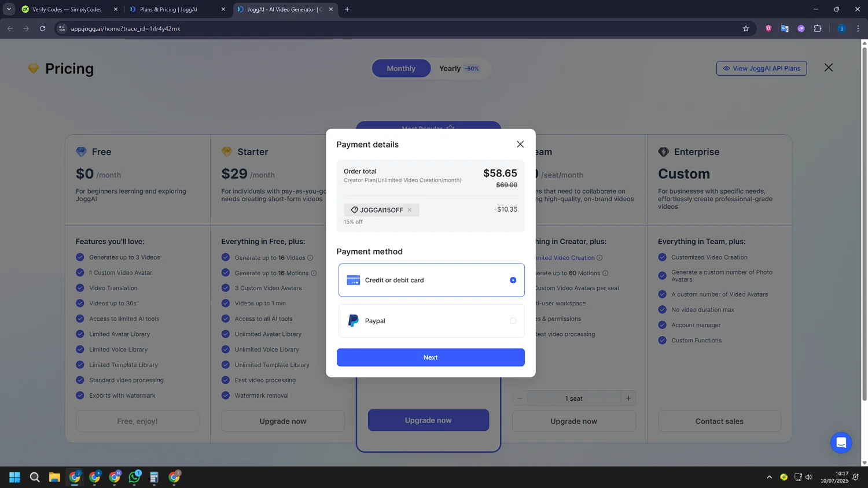Go forward to the next page
868x488 pixels.
(26, 28)
